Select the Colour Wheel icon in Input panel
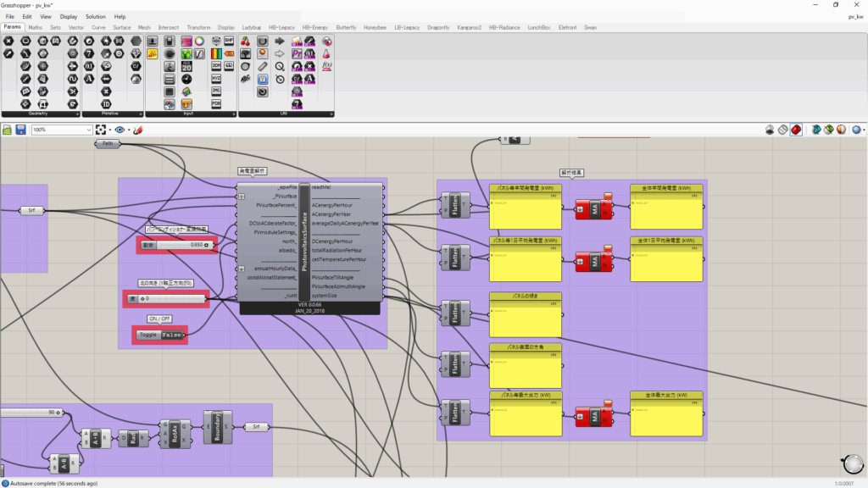Viewport: 868px width, 488px height. coord(199,41)
